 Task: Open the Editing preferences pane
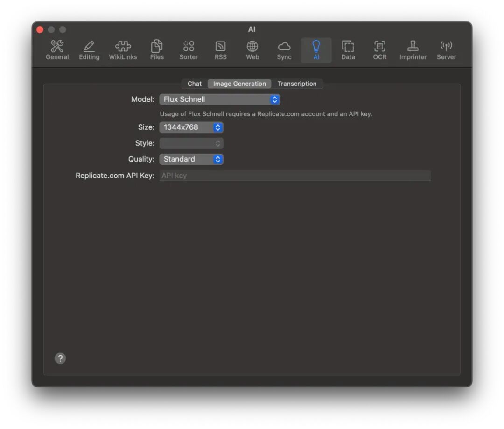pos(89,50)
